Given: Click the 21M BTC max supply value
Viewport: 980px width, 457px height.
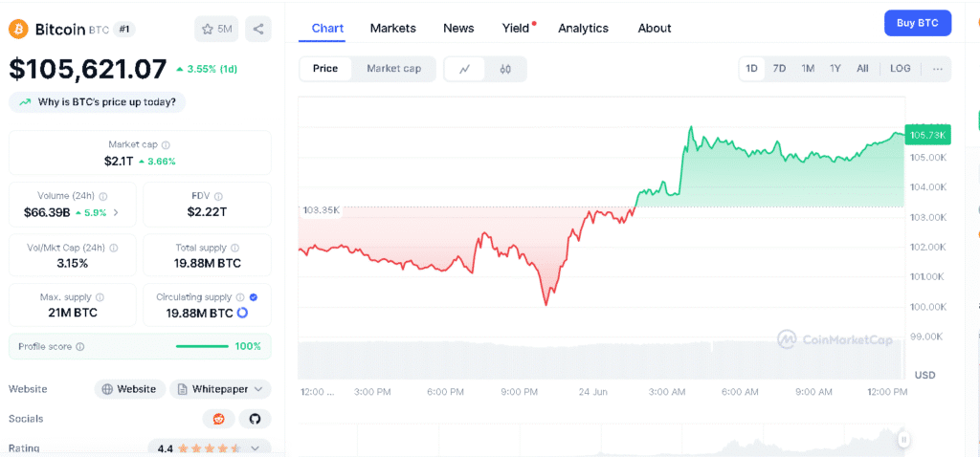Looking at the screenshot, I should pyautogui.click(x=73, y=313).
